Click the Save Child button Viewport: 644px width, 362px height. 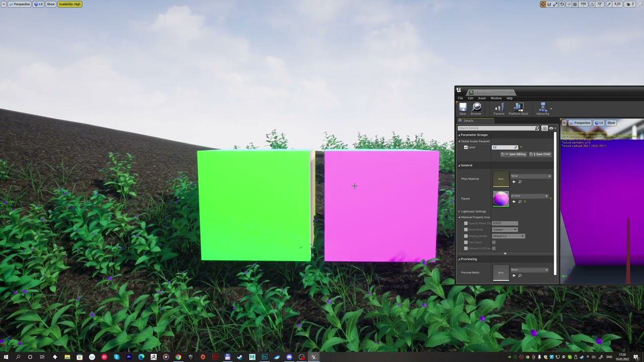pos(540,154)
